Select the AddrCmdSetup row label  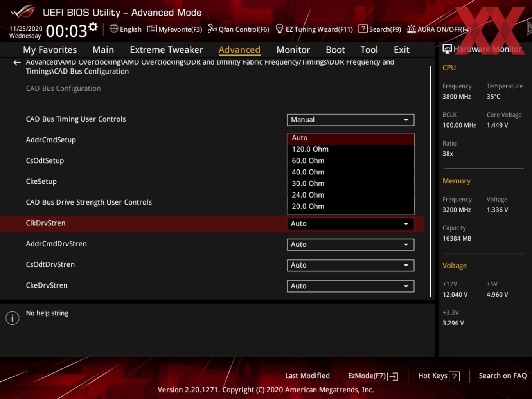click(51, 140)
